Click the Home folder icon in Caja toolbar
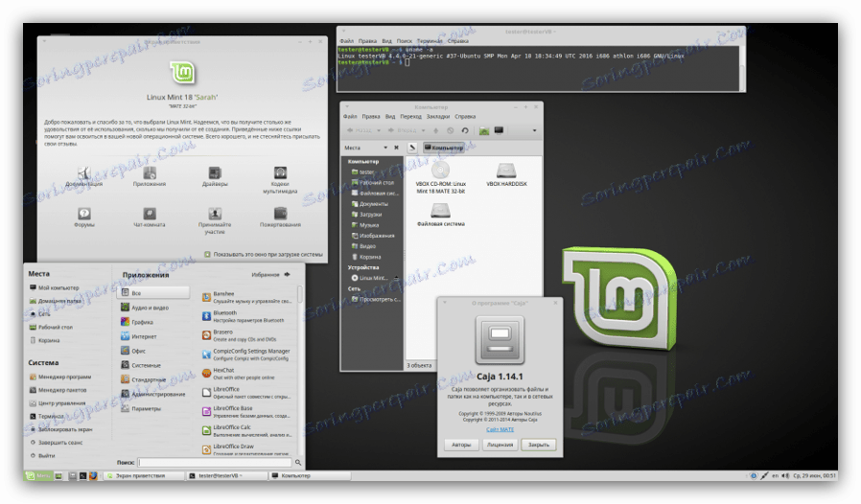Image resolution: width=861 pixels, height=504 pixels. pos(484,130)
